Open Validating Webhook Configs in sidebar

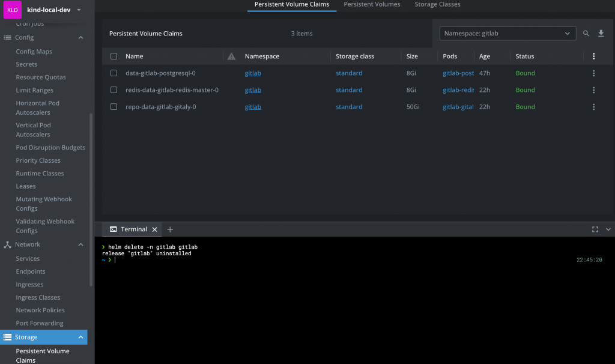tap(45, 226)
